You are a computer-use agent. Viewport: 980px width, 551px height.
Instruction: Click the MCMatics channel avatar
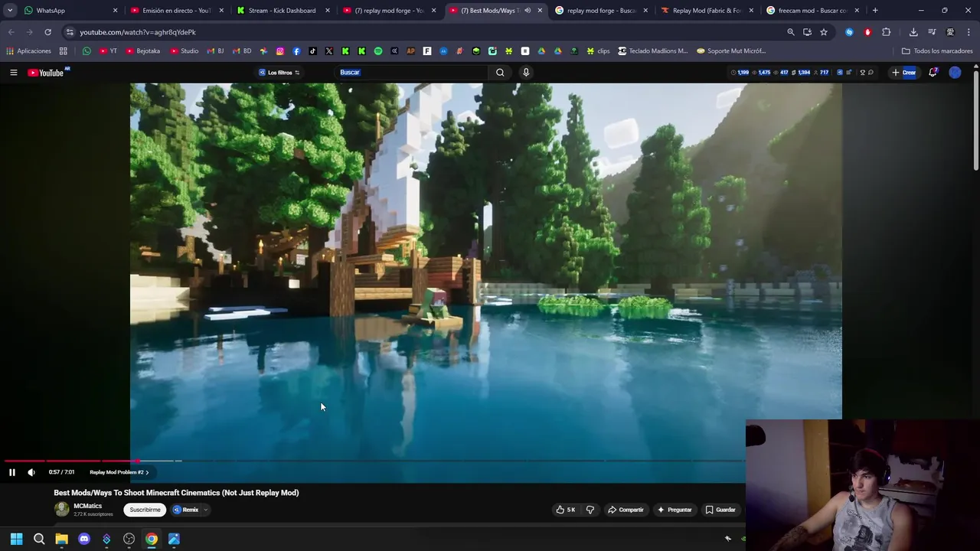point(61,510)
